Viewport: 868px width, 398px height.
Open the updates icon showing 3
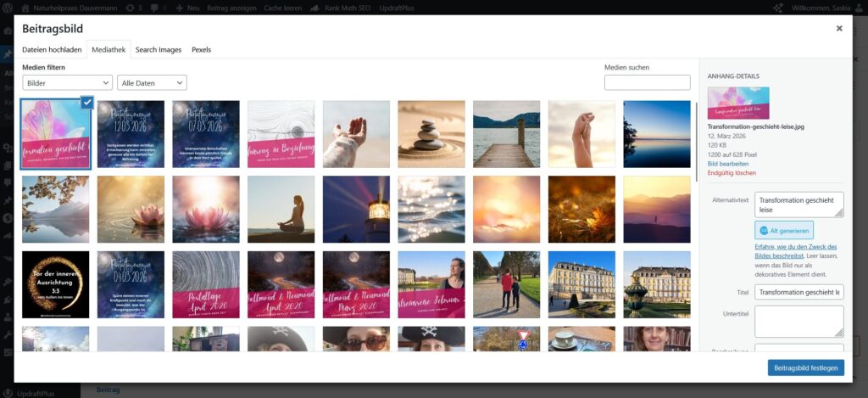coord(133,7)
